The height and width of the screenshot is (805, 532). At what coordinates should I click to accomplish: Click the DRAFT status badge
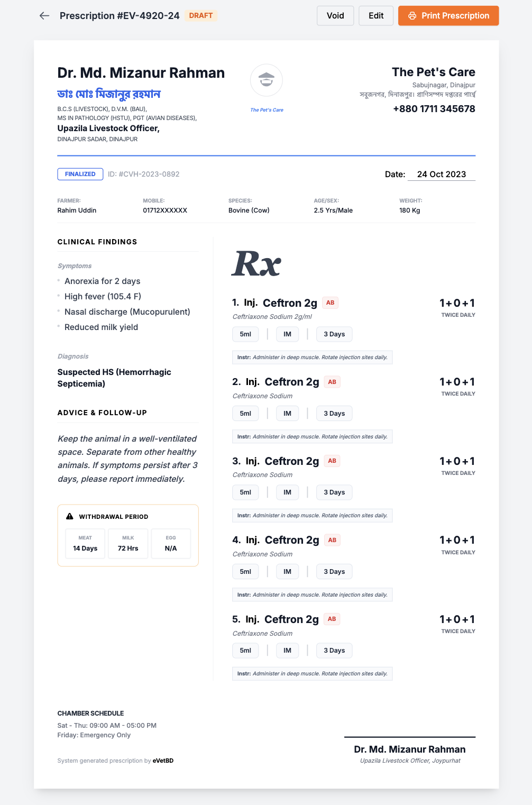tap(201, 16)
